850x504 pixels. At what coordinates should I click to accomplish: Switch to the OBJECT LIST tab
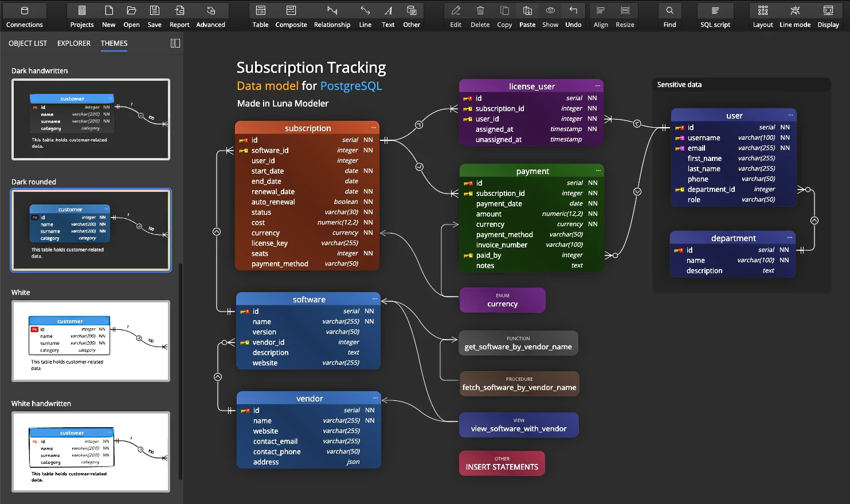point(28,44)
